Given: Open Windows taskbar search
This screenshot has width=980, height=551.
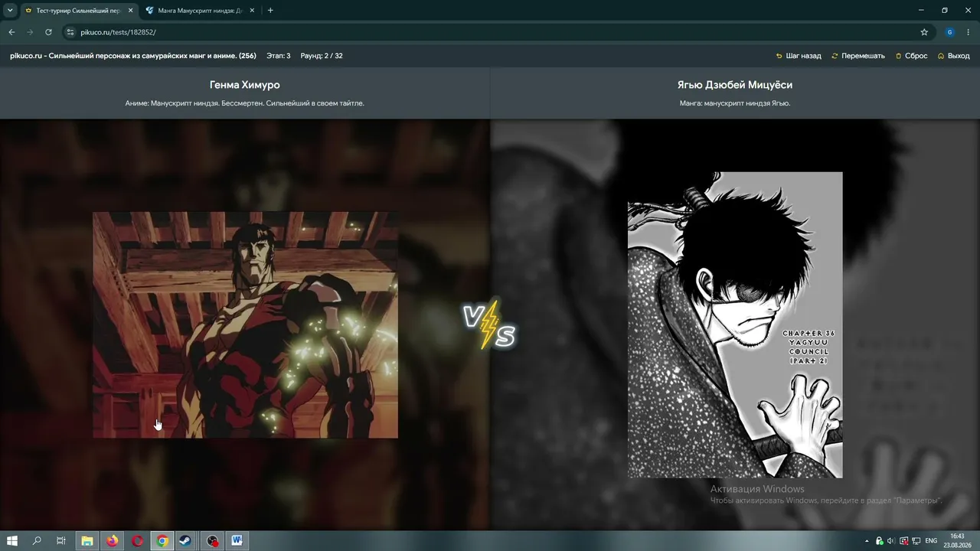Looking at the screenshot, I should pyautogui.click(x=37, y=541).
